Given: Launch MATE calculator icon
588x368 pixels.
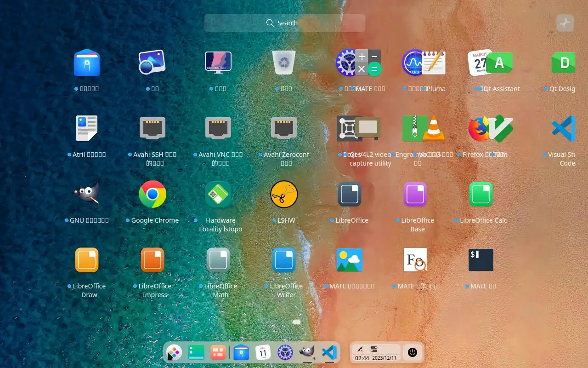Looking at the screenshot, I should (x=368, y=63).
